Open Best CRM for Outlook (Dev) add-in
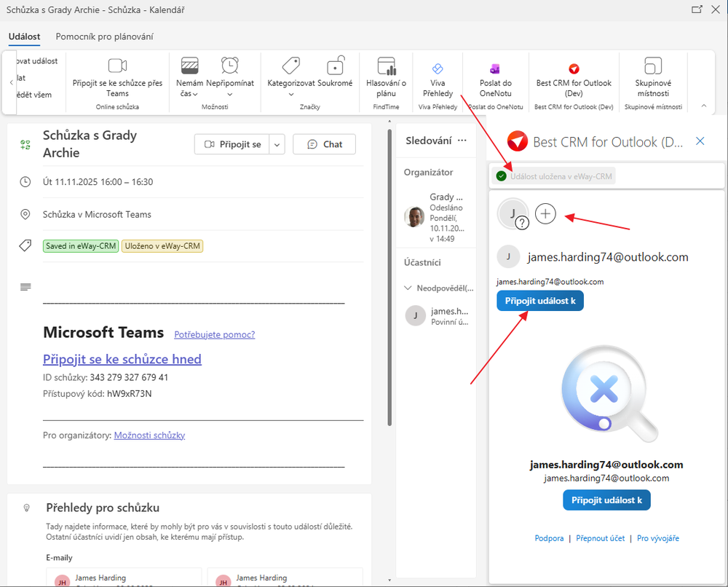Screen dimensions: 728x587 [574, 68]
